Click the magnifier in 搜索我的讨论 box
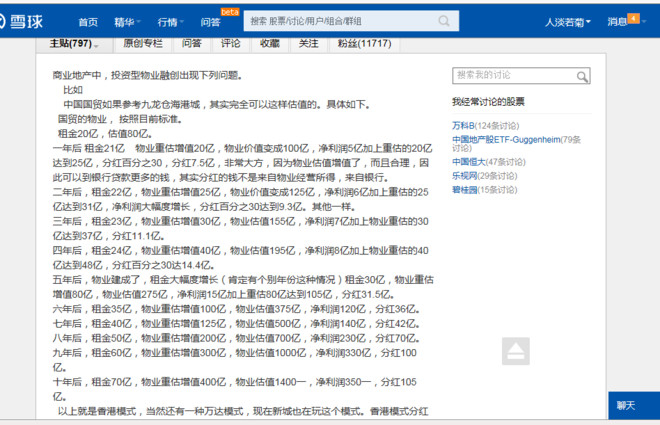The image size is (660, 425). click(582, 77)
